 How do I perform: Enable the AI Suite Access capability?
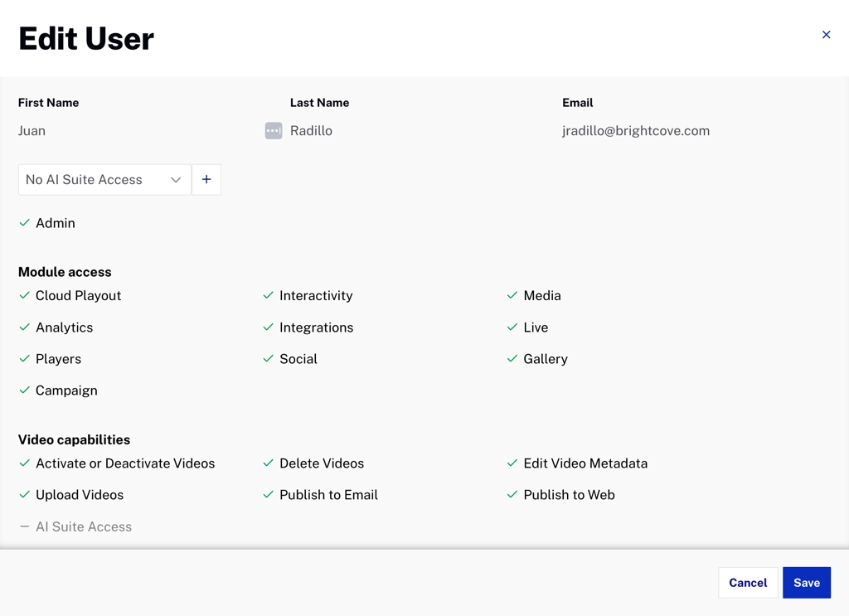(x=25, y=527)
